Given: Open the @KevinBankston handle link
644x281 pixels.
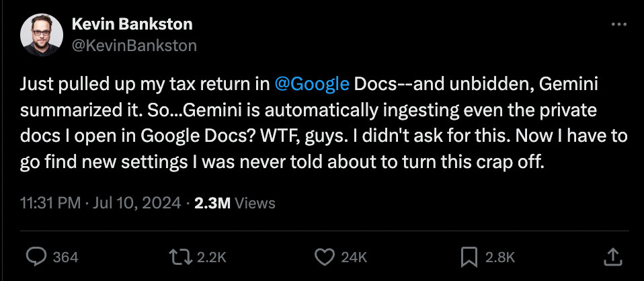Looking at the screenshot, I should 134,45.
